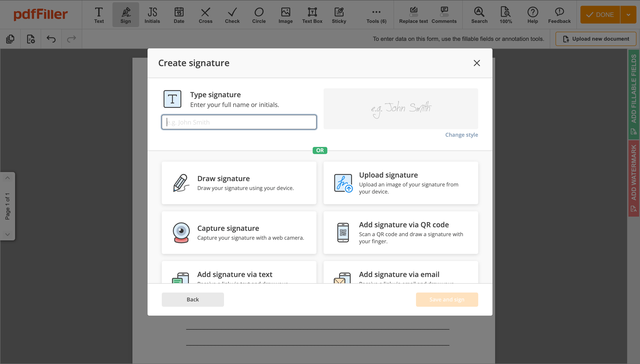Choose the Draw signature option

pos(239,183)
